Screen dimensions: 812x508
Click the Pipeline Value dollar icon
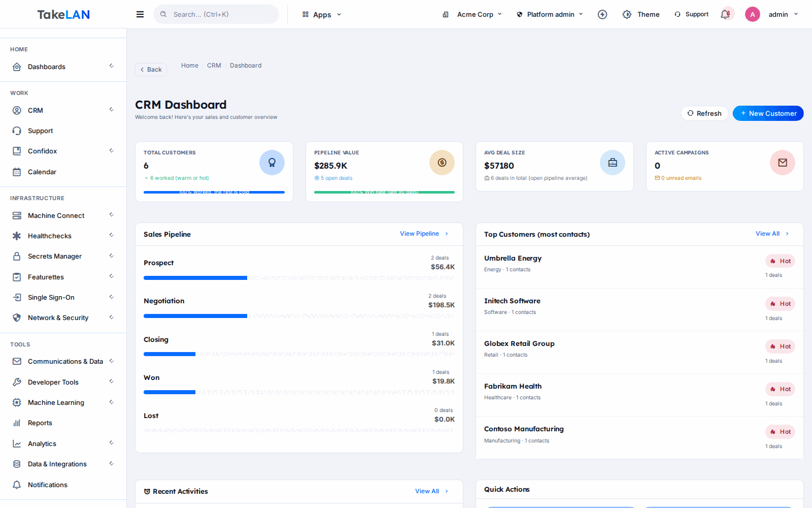442,163
